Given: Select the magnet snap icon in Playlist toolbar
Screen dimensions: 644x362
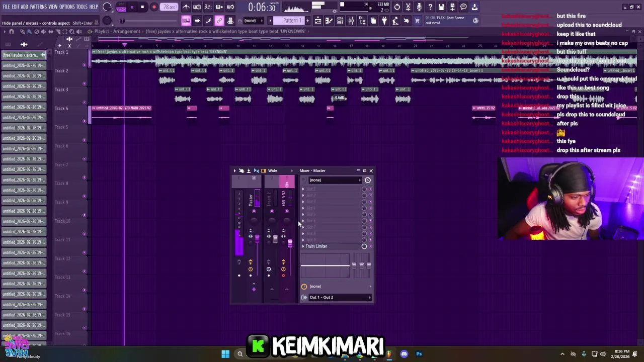Looking at the screenshot, I should click(12, 32).
